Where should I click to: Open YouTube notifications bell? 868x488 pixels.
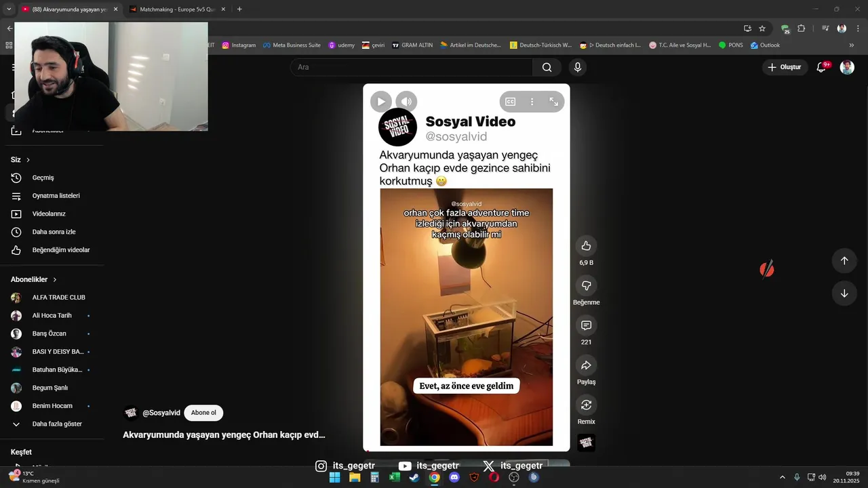(x=821, y=67)
